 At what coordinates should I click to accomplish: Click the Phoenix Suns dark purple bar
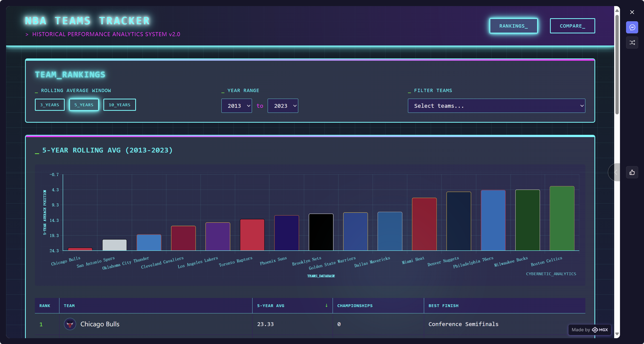coord(287,233)
